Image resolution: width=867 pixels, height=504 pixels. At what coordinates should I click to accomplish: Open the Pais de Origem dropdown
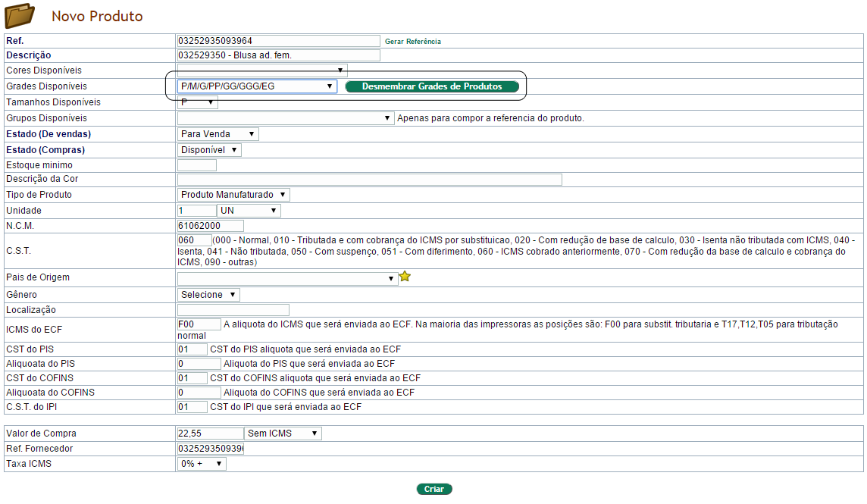click(287, 278)
